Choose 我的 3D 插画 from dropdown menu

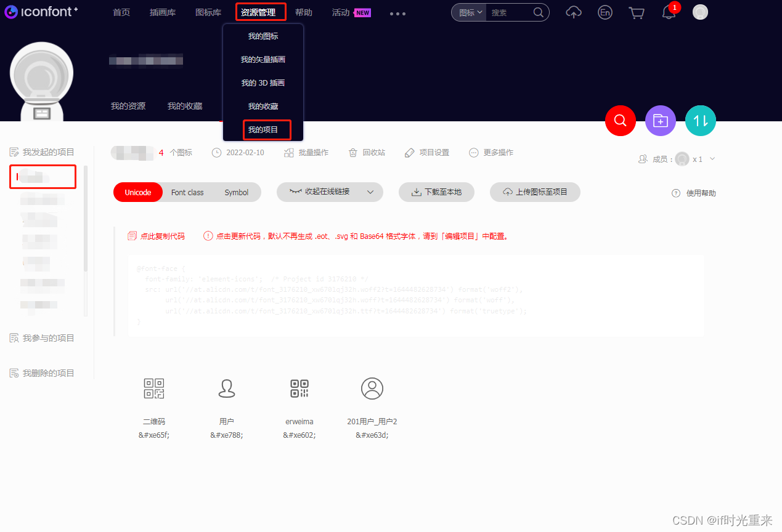[x=263, y=83]
